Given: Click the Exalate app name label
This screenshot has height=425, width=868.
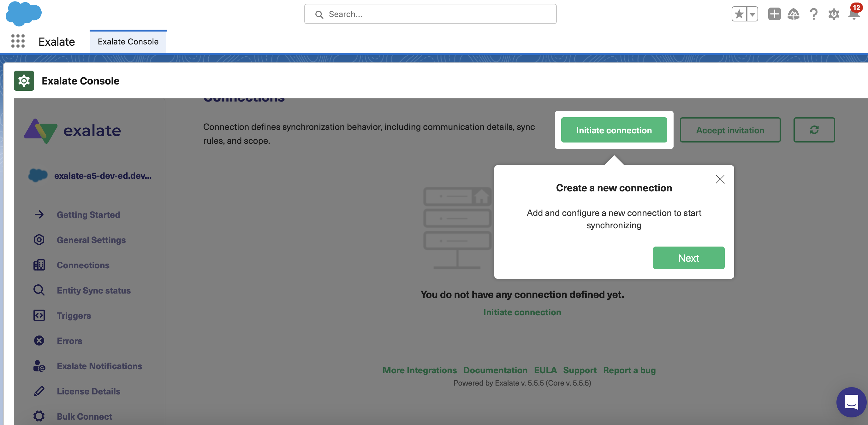Looking at the screenshot, I should point(56,42).
